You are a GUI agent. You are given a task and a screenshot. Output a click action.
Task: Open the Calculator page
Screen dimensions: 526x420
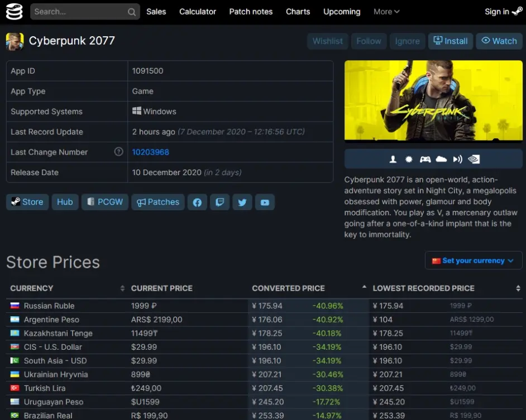pyautogui.click(x=198, y=12)
